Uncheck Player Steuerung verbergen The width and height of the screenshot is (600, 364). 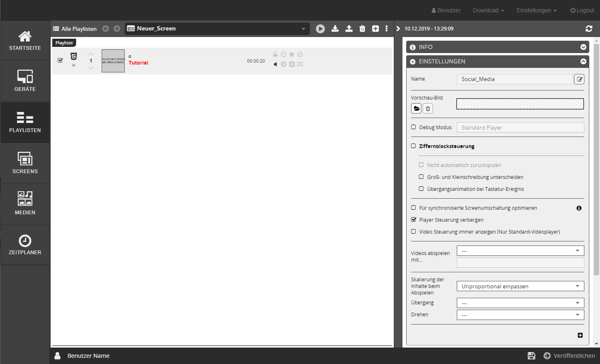click(414, 220)
